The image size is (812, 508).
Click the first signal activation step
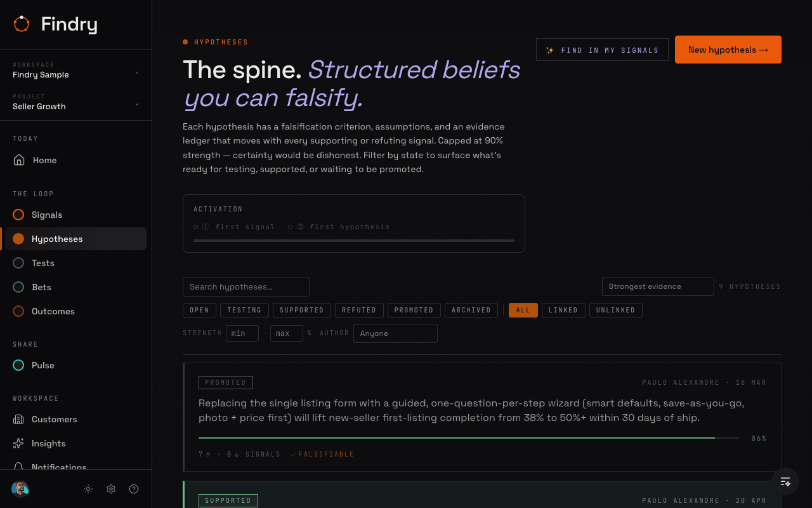pyautogui.click(x=234, y=227)
